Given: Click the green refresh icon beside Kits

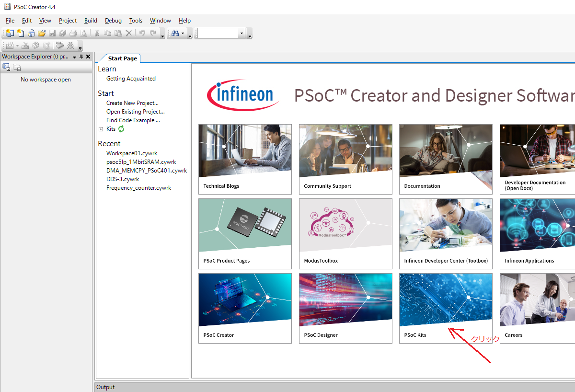Looking at the screenshot, I should click(121, 129).
